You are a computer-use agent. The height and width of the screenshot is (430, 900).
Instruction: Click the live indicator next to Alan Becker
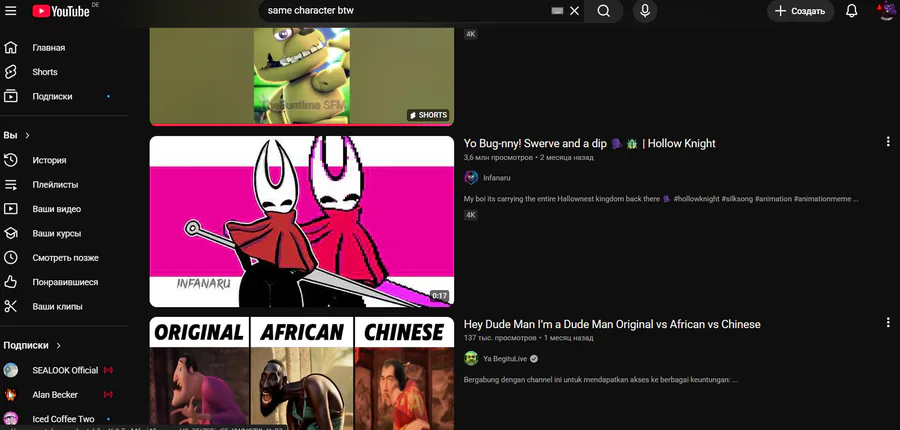tap(108, 395)
